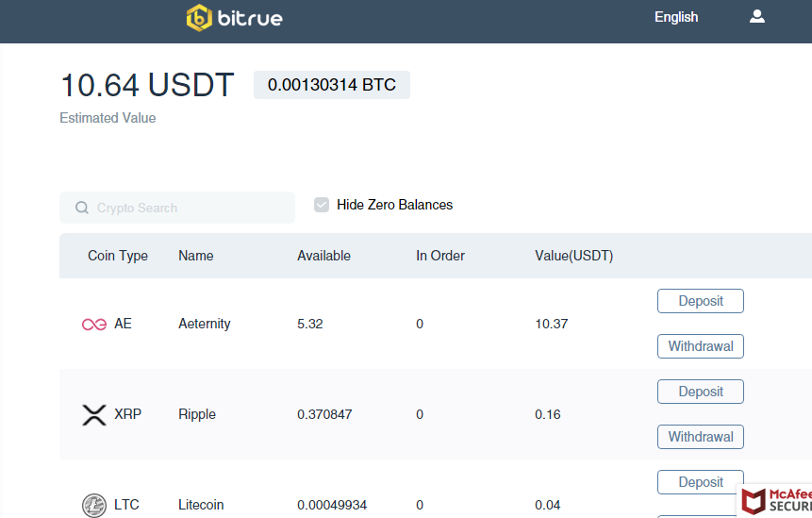Click the Name column header
This screenshot has height=518, width=812.
[196, 256]
